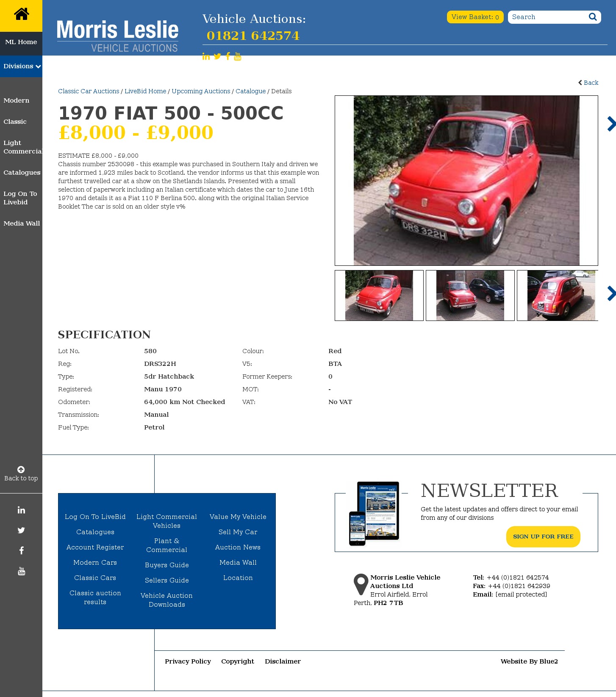The image size is (616, 697).
Task: Open Twitter icon in header
Action: pyautogui.click(x=217, y=56)
